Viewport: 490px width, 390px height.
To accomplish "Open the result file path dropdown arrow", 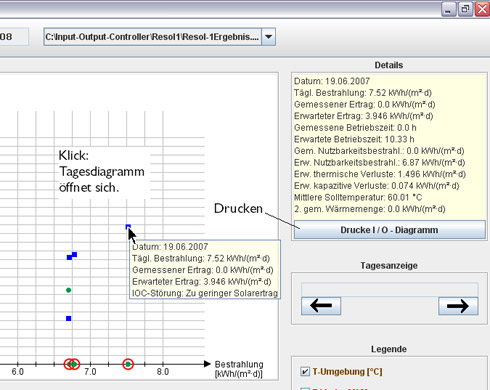I will [x=268, y=37].
